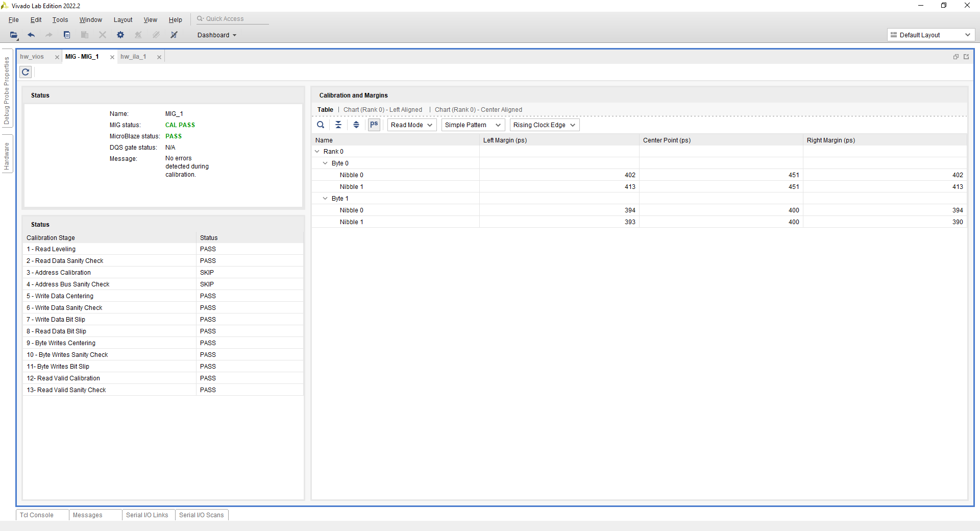Screen dimensions: 980x531
Task: Open the Layout menu
Action: point(123,20)
